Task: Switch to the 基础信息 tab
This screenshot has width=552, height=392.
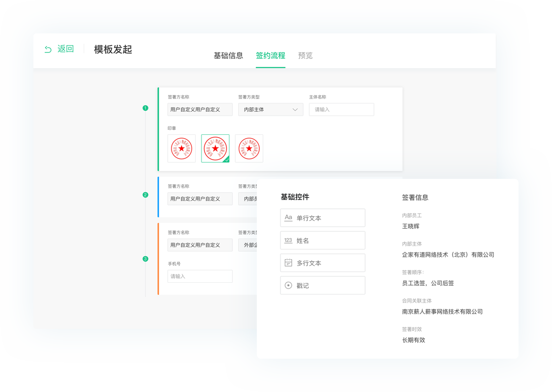Action: 228,56
